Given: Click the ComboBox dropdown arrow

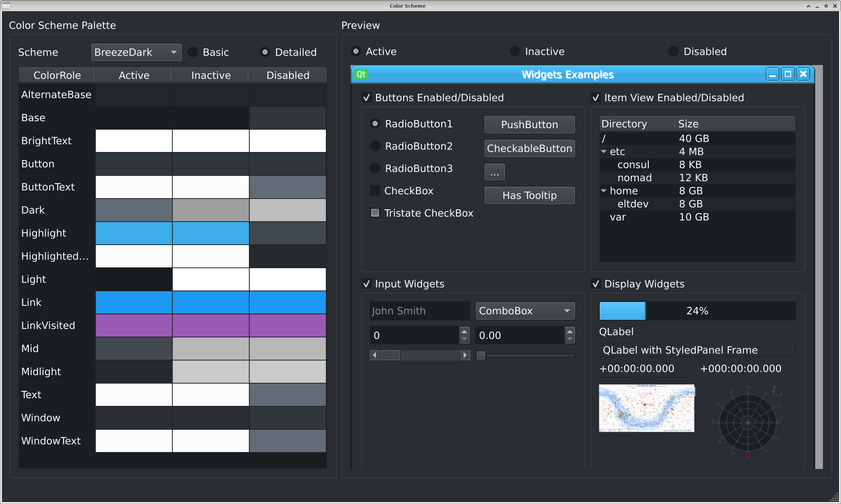Looking at the screenshot, I should pos(566,311).
